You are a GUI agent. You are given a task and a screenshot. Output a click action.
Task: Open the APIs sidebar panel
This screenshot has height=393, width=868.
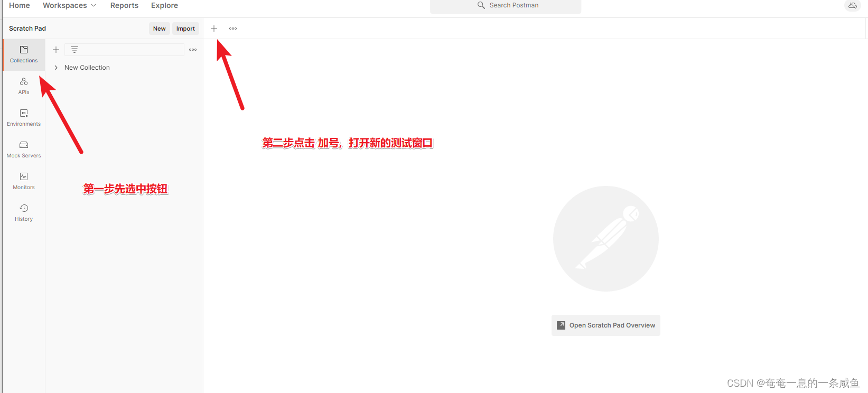(24, 86)
